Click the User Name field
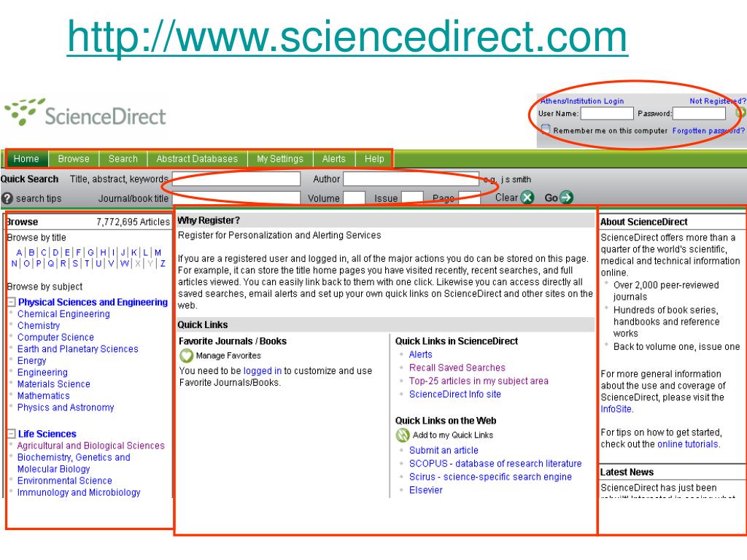This screenshot has height=560, width=747. [607, 113]
